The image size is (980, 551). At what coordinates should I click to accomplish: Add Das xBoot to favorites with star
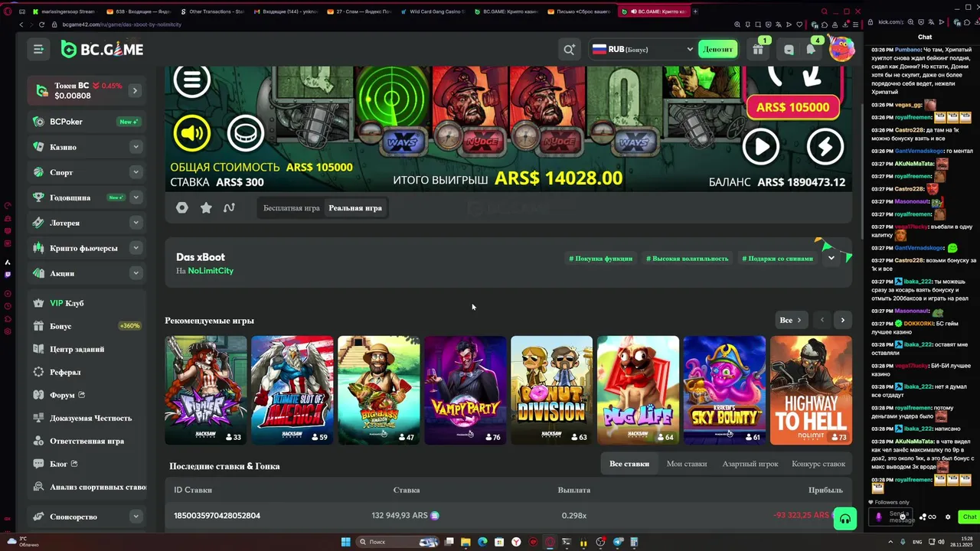pos(206,207)
